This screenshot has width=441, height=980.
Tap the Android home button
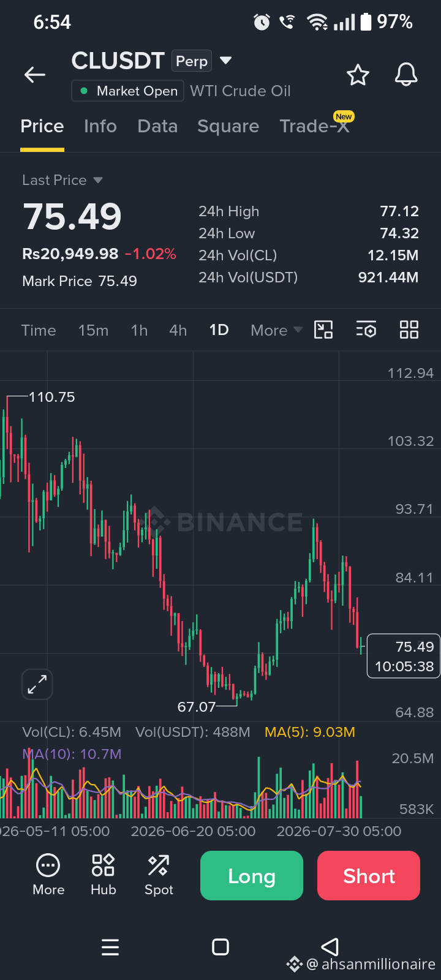(221, 947)
